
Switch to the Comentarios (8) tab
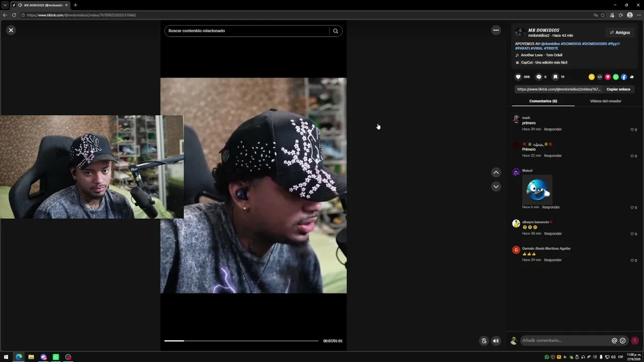coord(543,101)
